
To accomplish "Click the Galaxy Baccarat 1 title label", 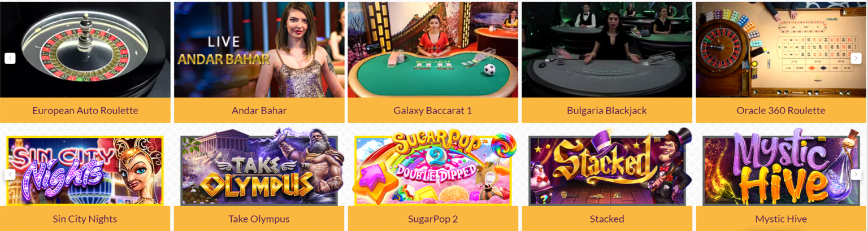I will [x=433, y=111].
